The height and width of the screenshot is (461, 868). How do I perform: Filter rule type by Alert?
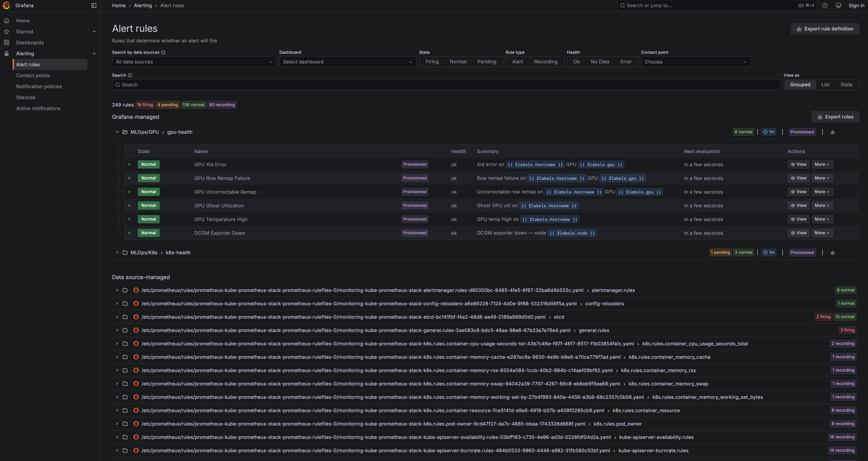pos(518,62)
